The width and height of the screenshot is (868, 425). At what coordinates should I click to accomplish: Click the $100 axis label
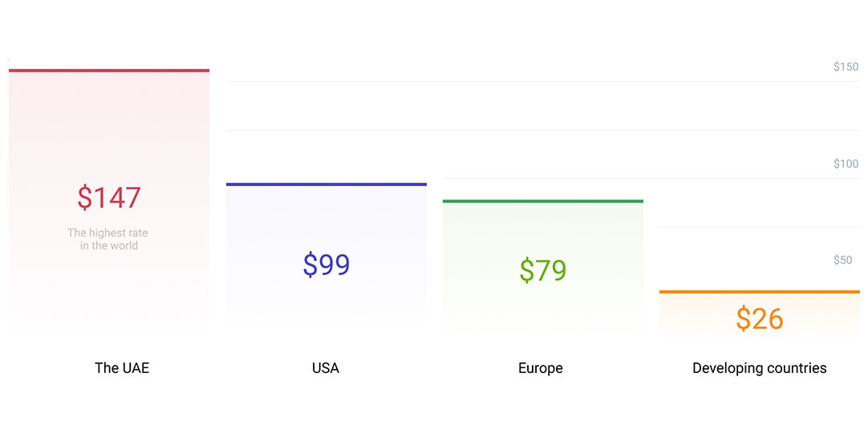click(846, 164)
